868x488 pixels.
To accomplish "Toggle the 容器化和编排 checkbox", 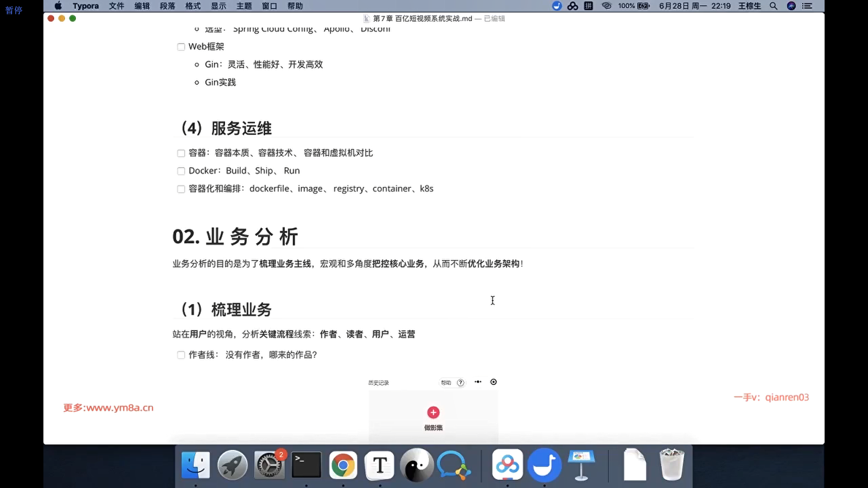I will point(181,189).
